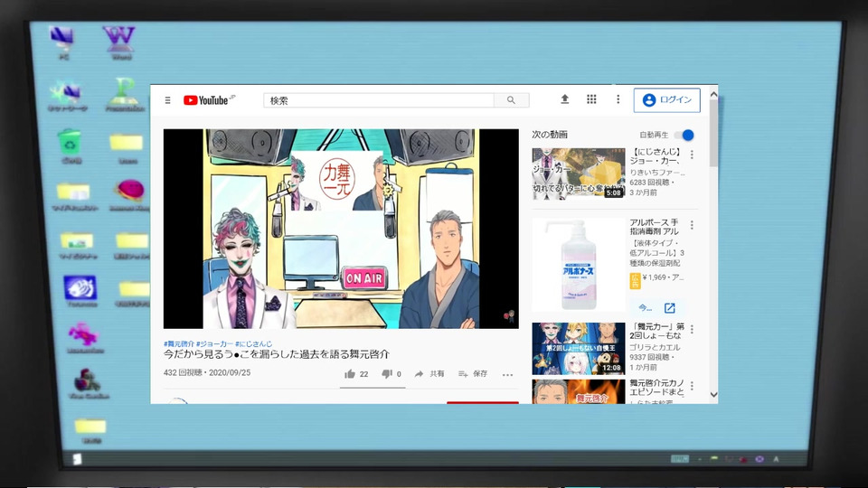Open the #舞元啓介 hashtag link
This screenshot has width=868, height=488.
click(179, 343)
